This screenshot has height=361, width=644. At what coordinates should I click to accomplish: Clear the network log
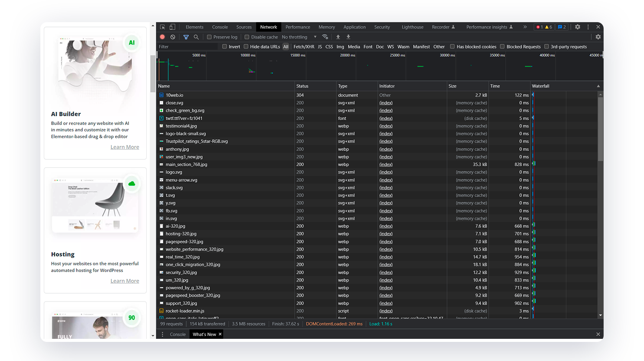[173, 37]
